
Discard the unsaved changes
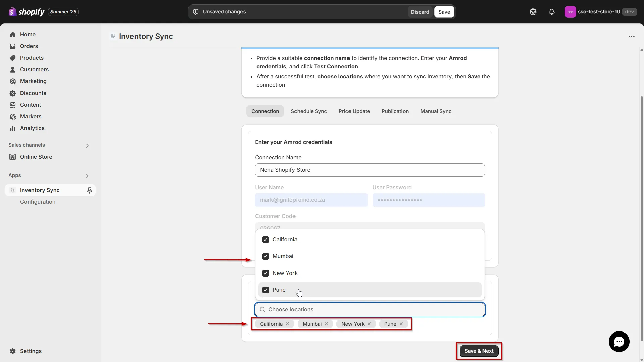pyautogui.click(x=420, y=12)
